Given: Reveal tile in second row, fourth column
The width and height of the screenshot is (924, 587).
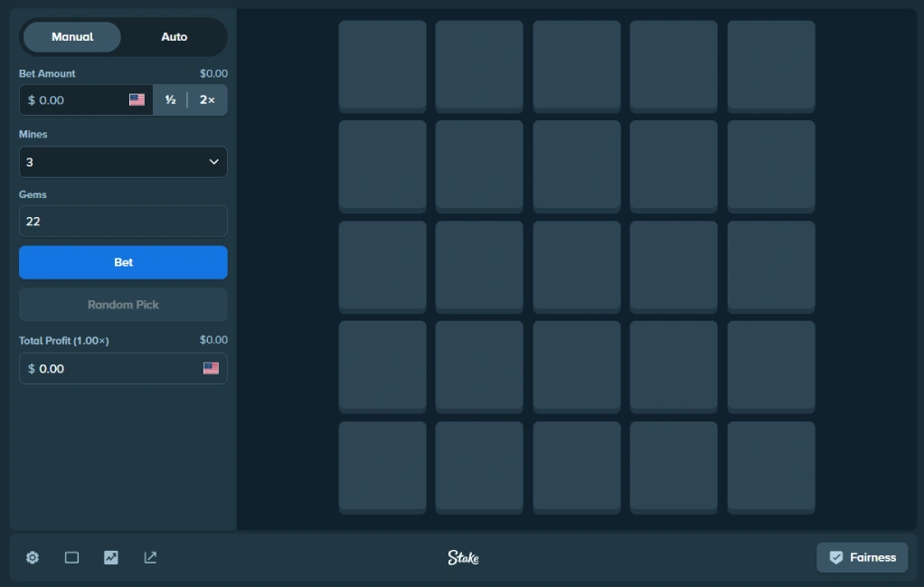Looking at the screenshot, I should (674, 166).
